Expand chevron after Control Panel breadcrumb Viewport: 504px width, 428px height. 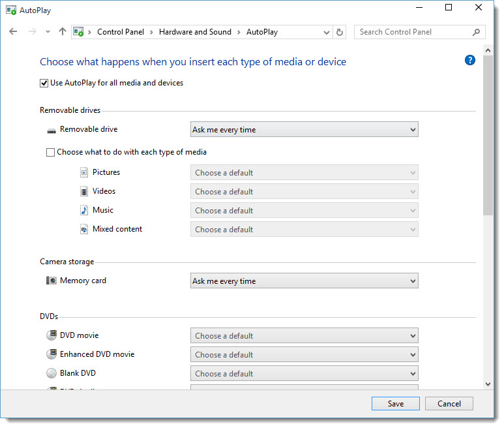click(151, 32)
